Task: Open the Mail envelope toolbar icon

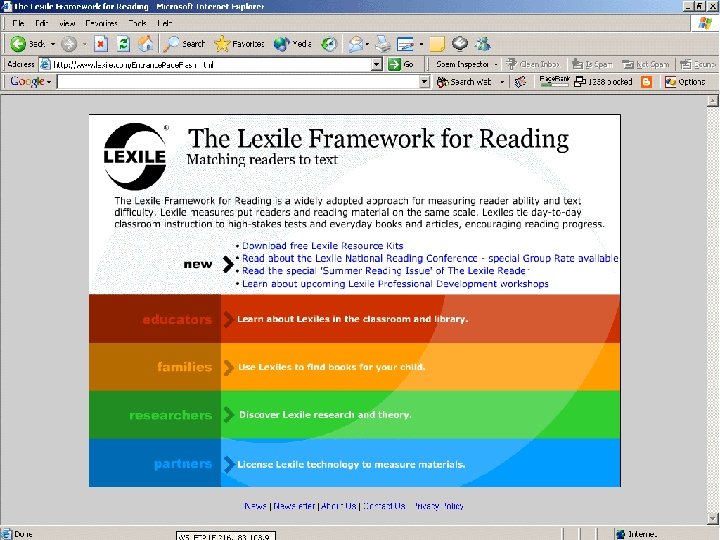Action: point(355,44)
